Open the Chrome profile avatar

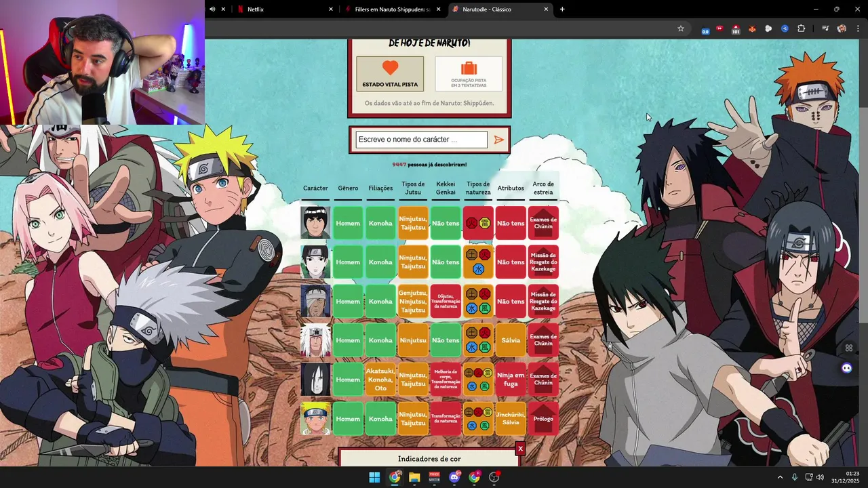click(x=842, y=28)
